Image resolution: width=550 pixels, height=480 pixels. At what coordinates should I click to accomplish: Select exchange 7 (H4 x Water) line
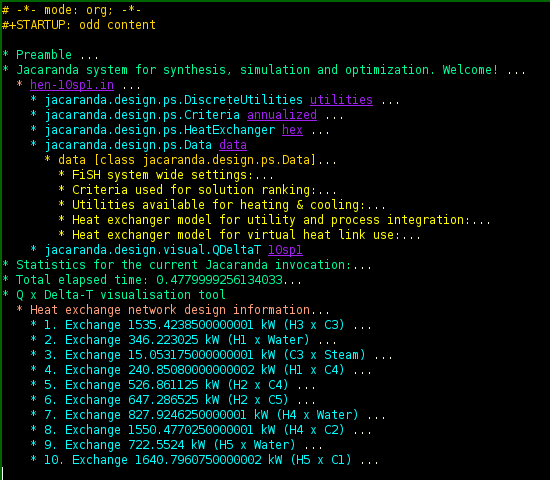pos(208,415)
